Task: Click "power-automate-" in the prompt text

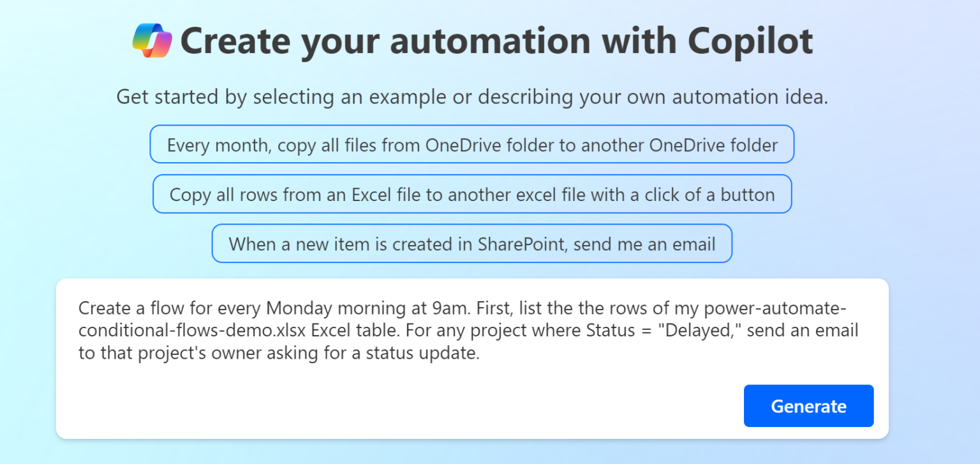Action: click(x=775, y=308)
